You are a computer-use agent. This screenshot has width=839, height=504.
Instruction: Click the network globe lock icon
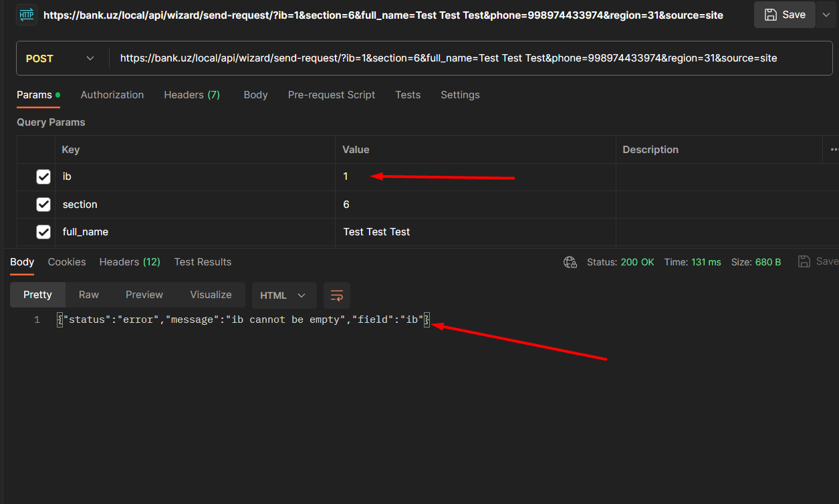[570, 262]
